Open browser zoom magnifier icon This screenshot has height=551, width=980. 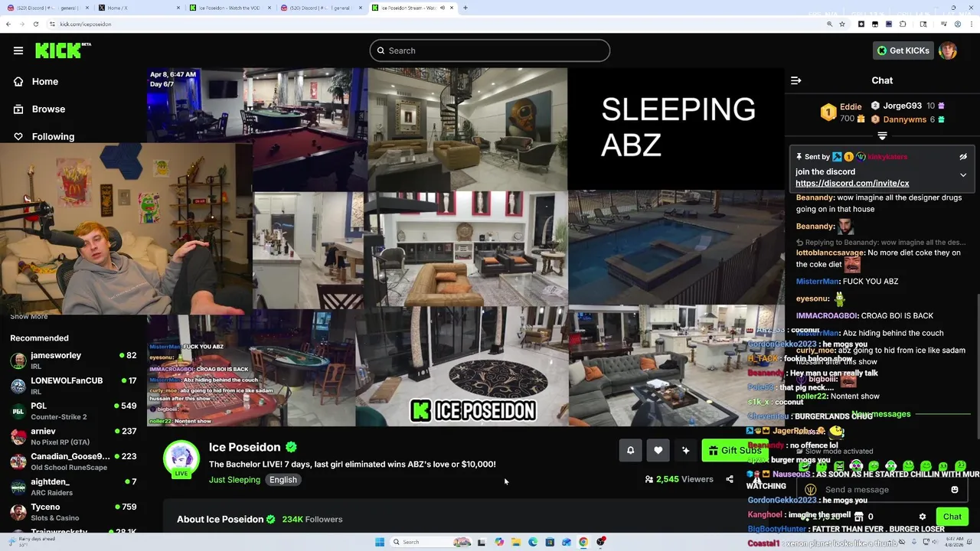point(829,24)
